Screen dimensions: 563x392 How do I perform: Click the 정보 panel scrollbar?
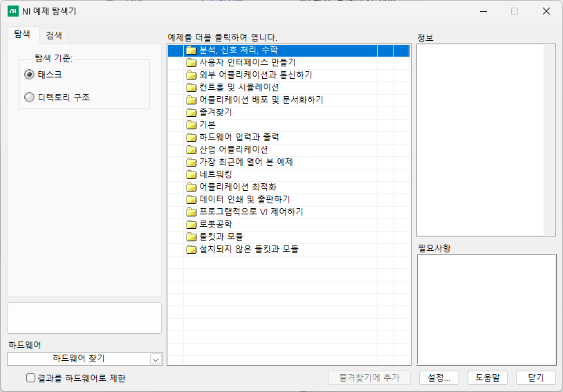coord(549,140)
